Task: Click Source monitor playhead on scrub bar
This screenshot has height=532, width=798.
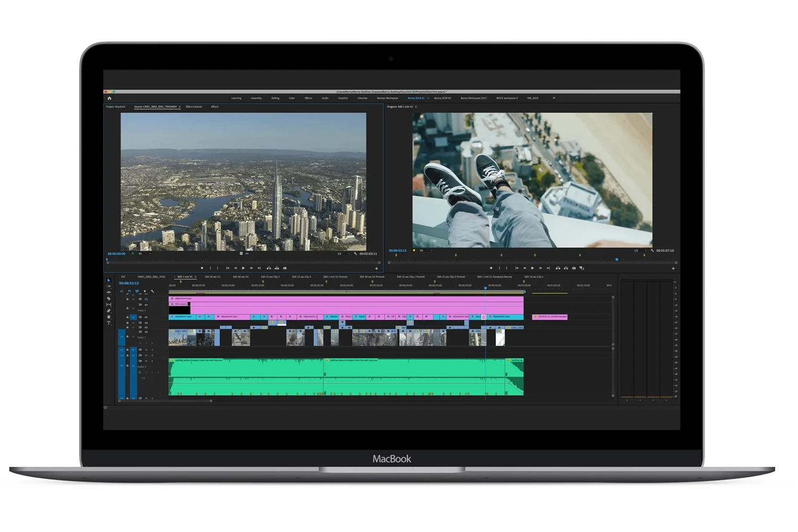Action: (107, 260)
